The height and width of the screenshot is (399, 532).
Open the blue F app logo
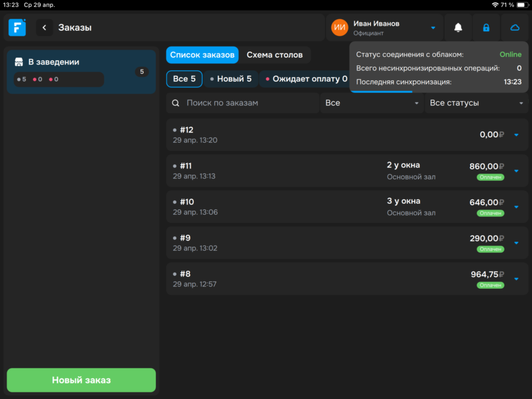(17, 28)
